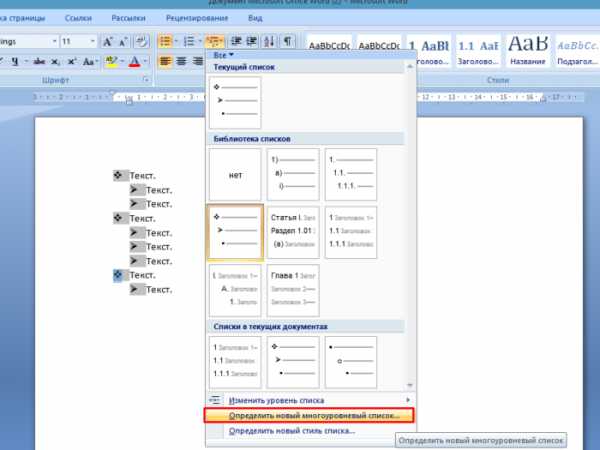This screenshot has height=450, width=600.
Task: Apply text highlight color
Action: [111, 61]
